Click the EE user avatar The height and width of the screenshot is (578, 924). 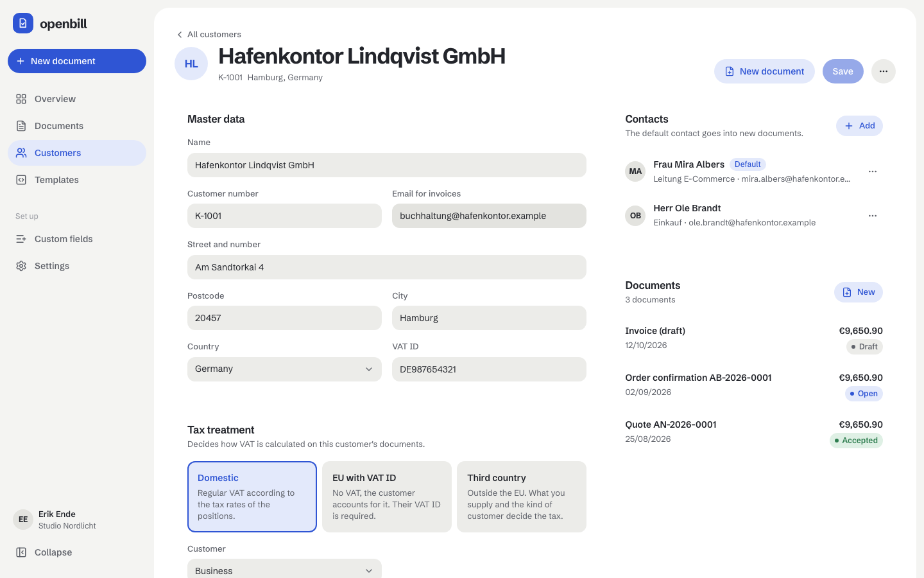[23, 520]
